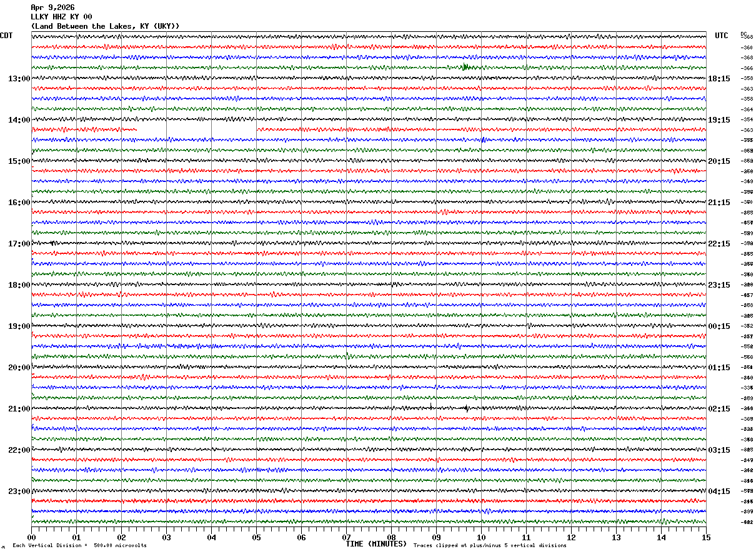Select the 16:00 CDT time label

coord(19,203)
